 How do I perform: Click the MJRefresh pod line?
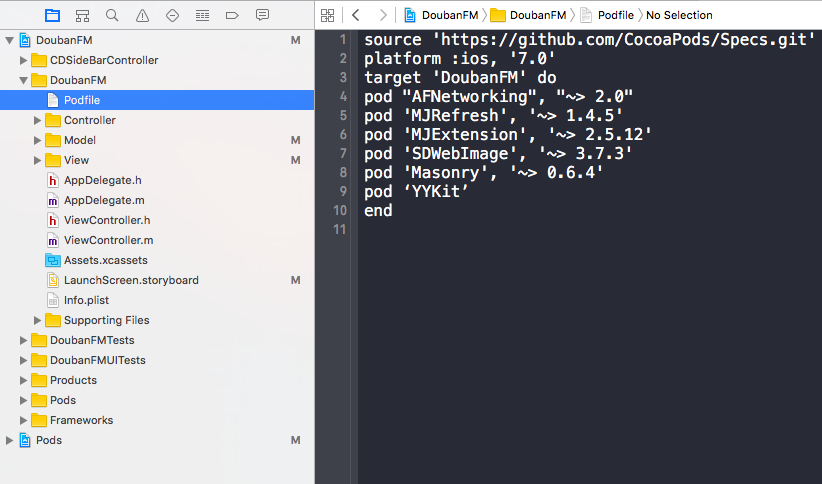tap(493, 115)
